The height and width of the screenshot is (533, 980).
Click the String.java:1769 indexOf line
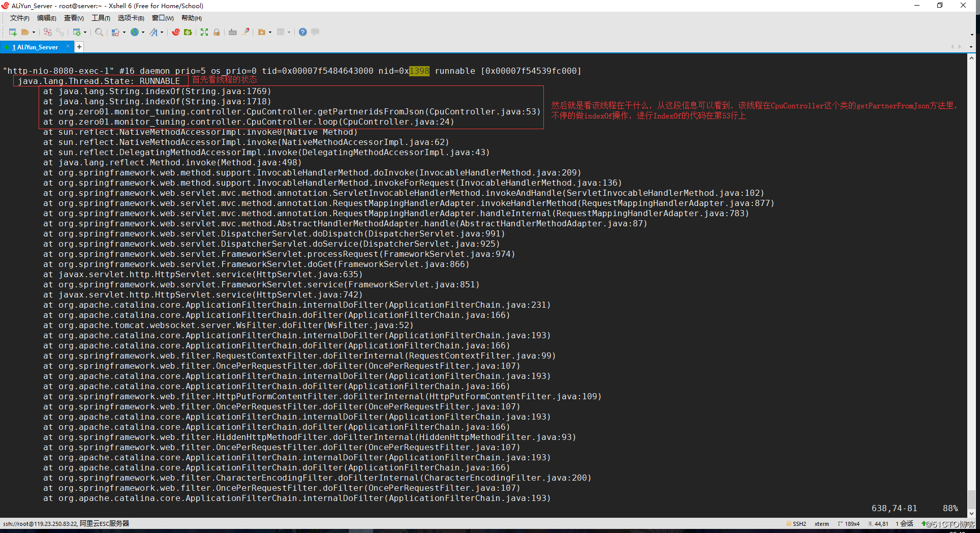coord(157,91)
